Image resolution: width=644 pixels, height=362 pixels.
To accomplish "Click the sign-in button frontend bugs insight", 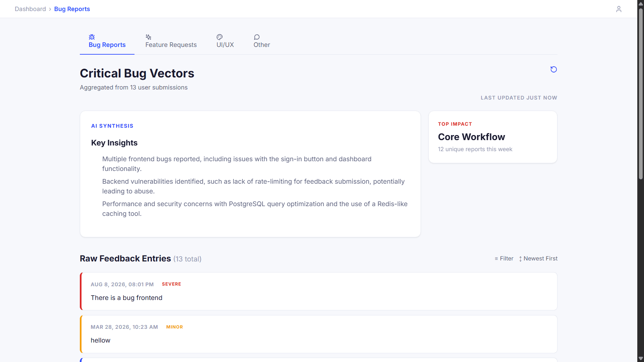I will tap(237, 164).
